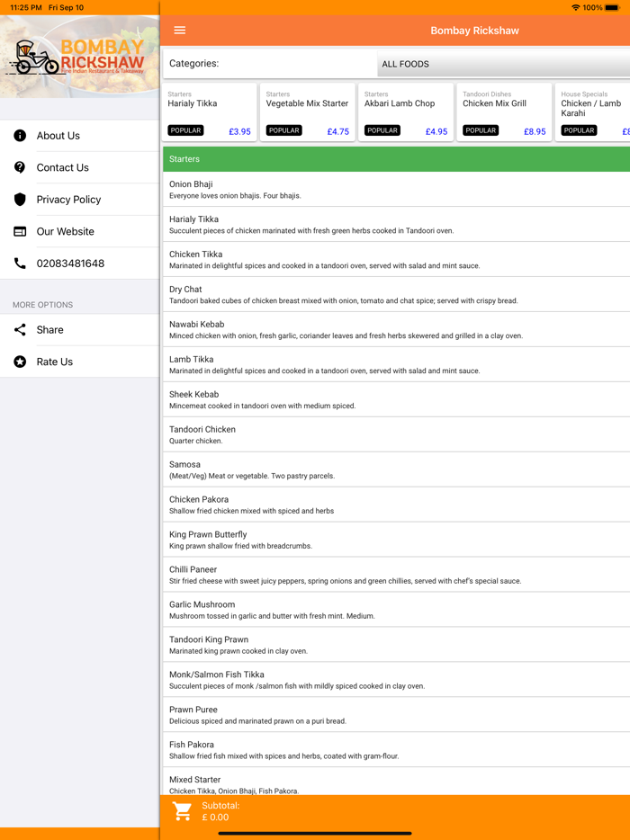Choose the Chicken Pakora starter
This screenshot has width=630, height=840.
click(396, 505)
